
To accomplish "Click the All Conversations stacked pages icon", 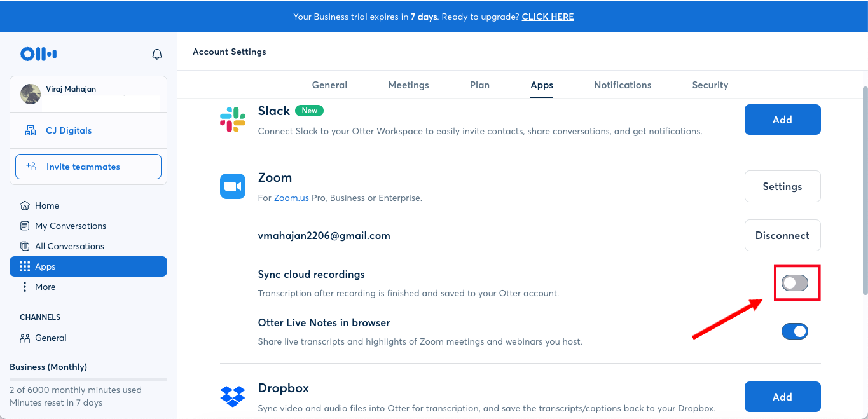I will [x=25, y=246].
